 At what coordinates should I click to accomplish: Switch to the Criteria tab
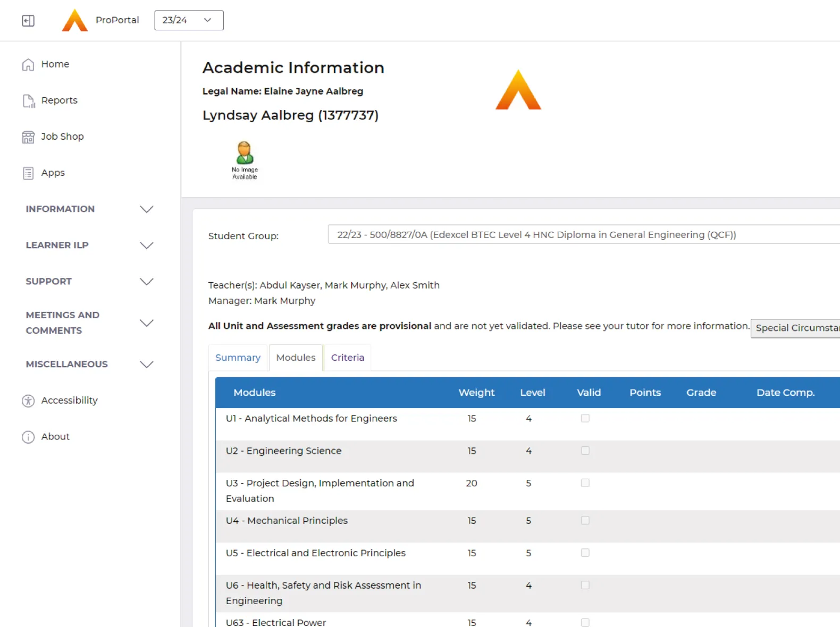(x=347, y=358)
